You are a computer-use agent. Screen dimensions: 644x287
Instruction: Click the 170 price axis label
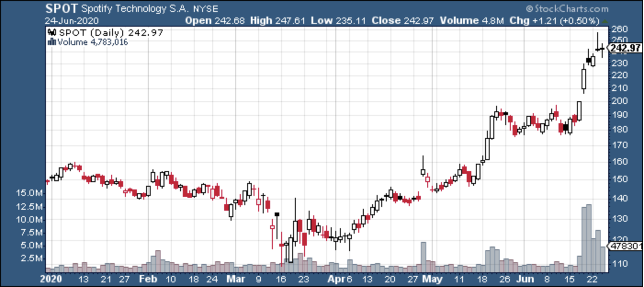(620, 145)
